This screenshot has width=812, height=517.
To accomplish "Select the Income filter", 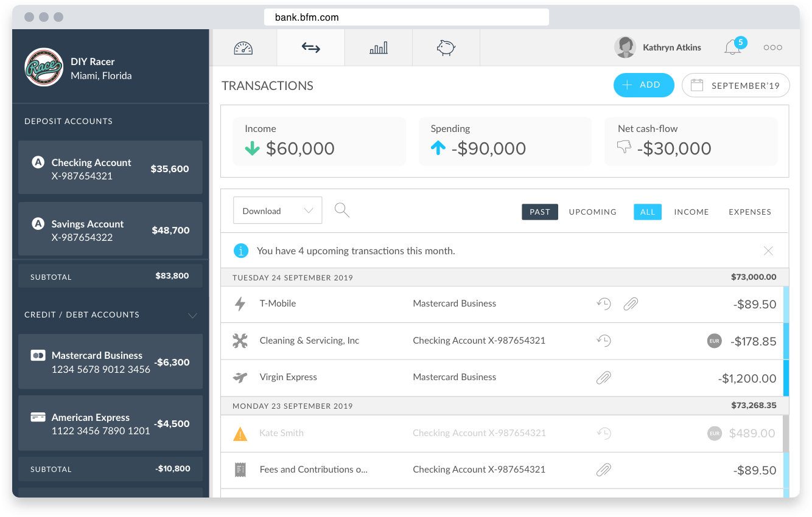I will [691, 212].
